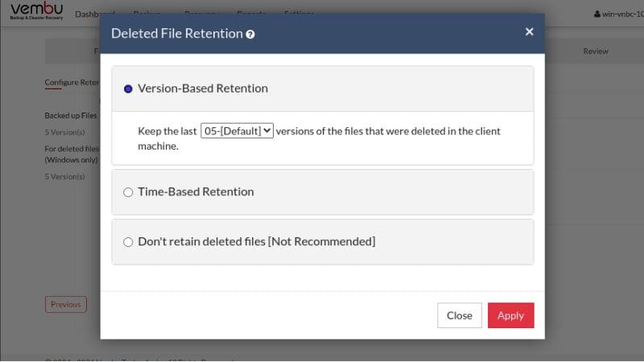This screenshot has height=362, width=644.
Task: Click the Deleted File Retention dialog title
Action: (176, 34)
